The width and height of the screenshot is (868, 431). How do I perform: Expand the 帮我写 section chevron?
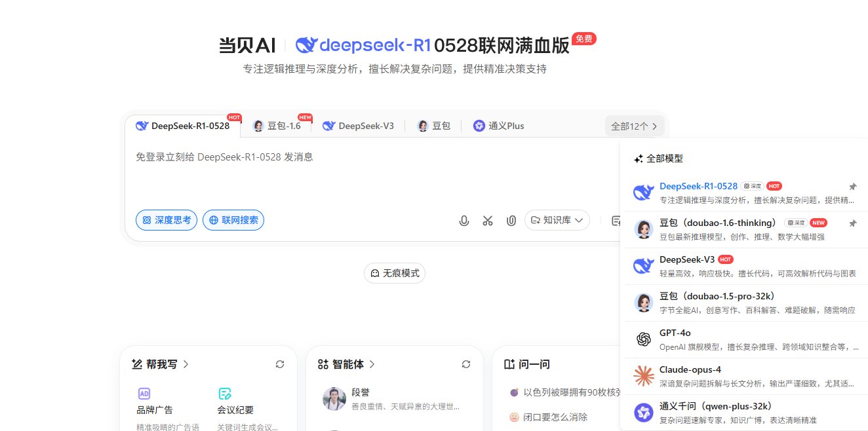tap(186, 364)
